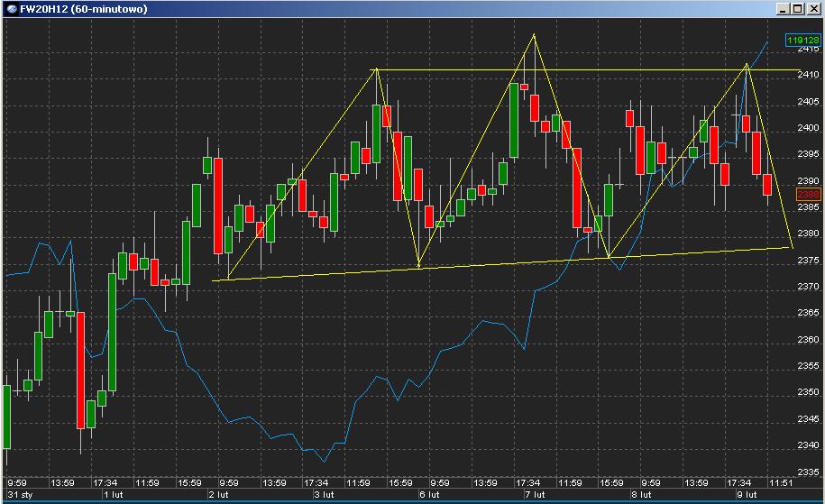
Task: Click the 8 lut date label
Action: click(x=641, y=494)
